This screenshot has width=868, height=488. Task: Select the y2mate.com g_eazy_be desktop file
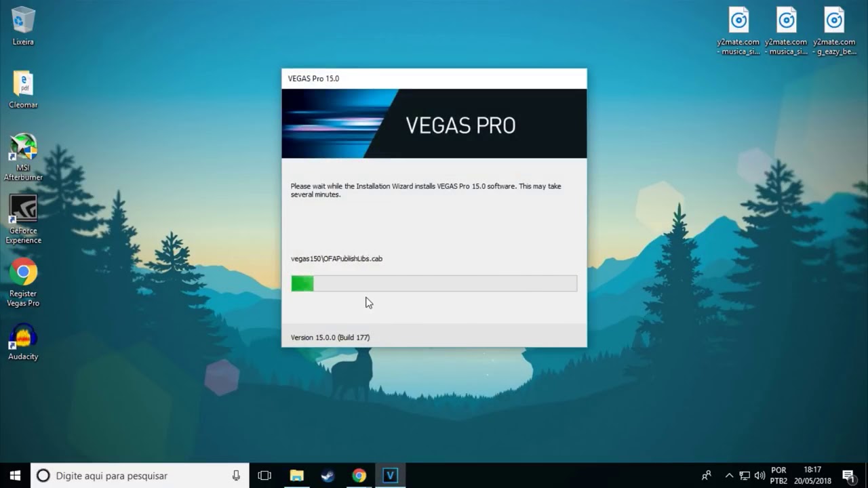pyautogui.click(x=834, y=31)
